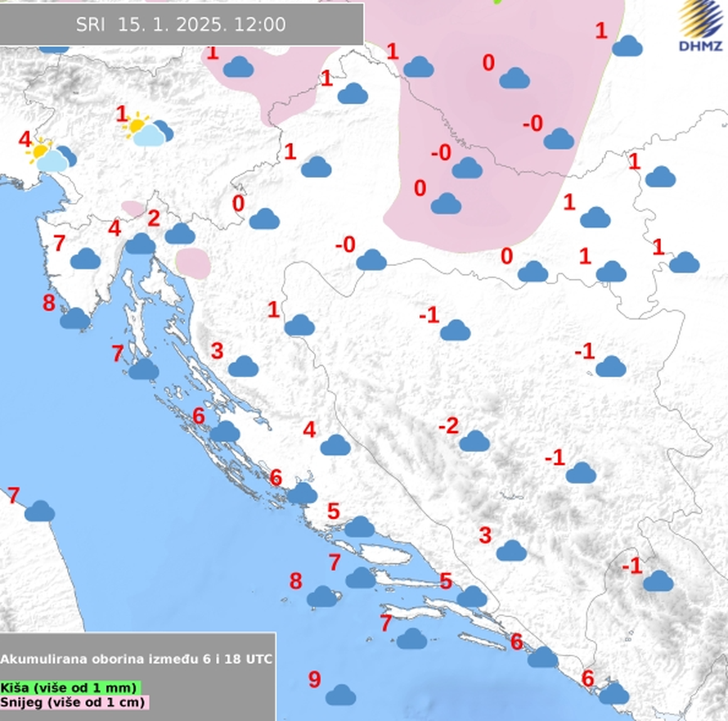This screenshot has height=721, width=728.
Task: Click the date label SRI 15. 1. 2025.
Action: tap(181, 25)
